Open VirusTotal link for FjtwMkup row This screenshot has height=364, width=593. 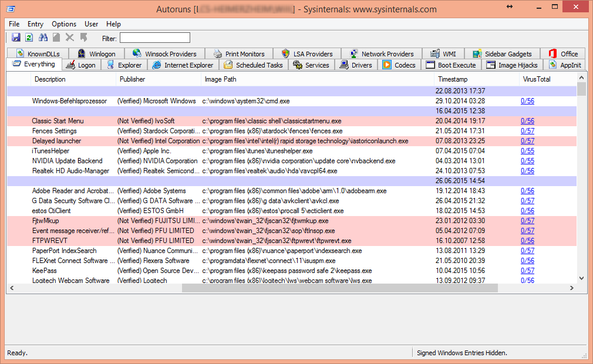coord(527,221)
